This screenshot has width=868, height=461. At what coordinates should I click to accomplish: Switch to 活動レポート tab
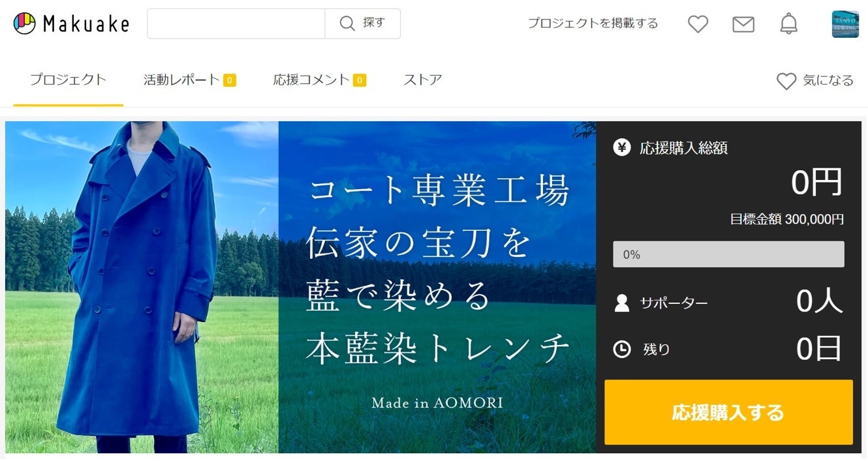click(x=190, y=80)
